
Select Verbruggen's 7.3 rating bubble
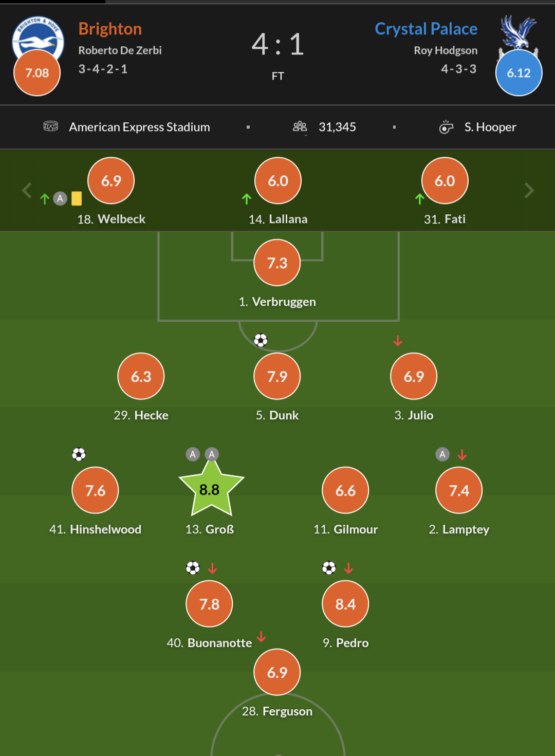click(x=277, y=263)
